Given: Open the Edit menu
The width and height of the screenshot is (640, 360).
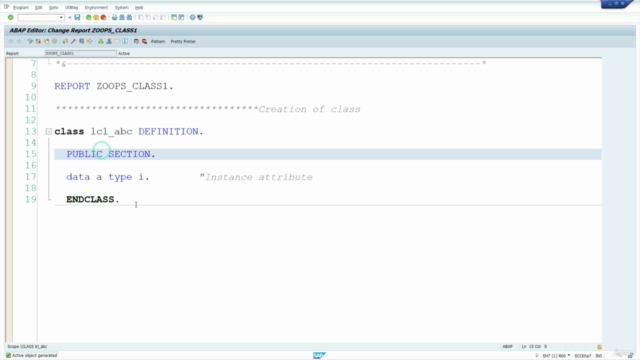Looking at the screenshot, I should [38, 7].
